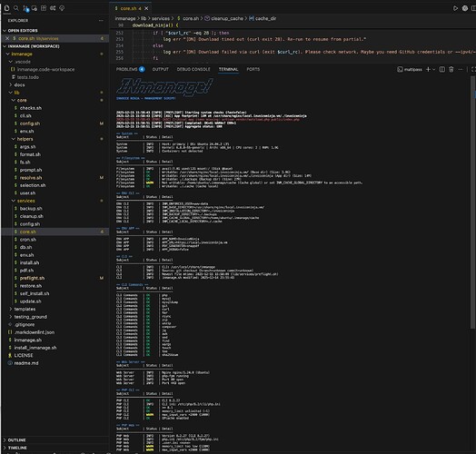Open the PORTS tab
This screenshot has width=476, height=454.
[x=253, y=70]
